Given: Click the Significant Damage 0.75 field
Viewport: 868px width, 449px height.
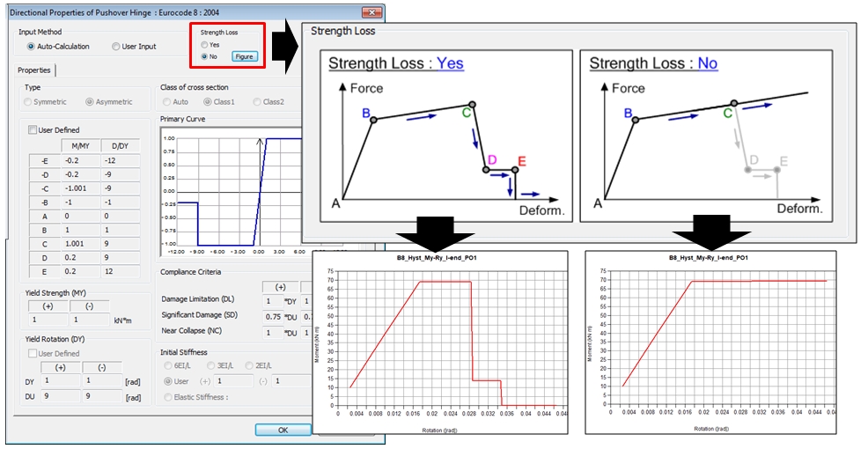Looking at the screenshot, I should (x=273, y=317).
